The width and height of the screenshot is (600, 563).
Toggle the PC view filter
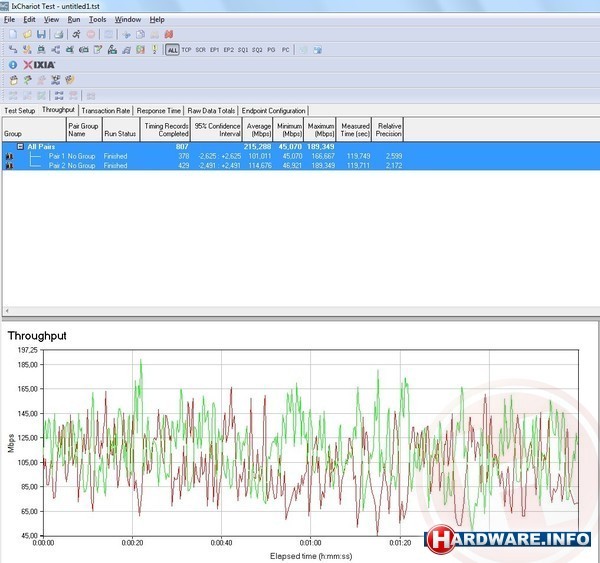[x=285, y=50]
